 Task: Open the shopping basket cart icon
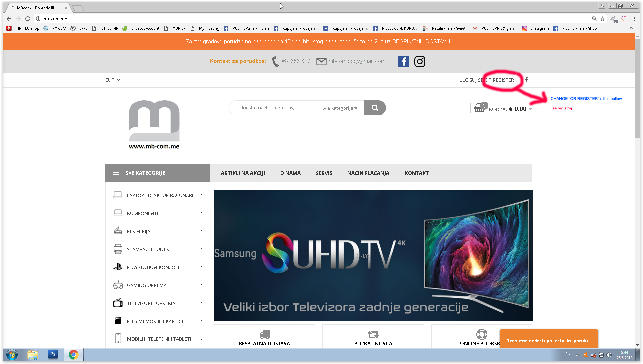(x=479, y=108)
